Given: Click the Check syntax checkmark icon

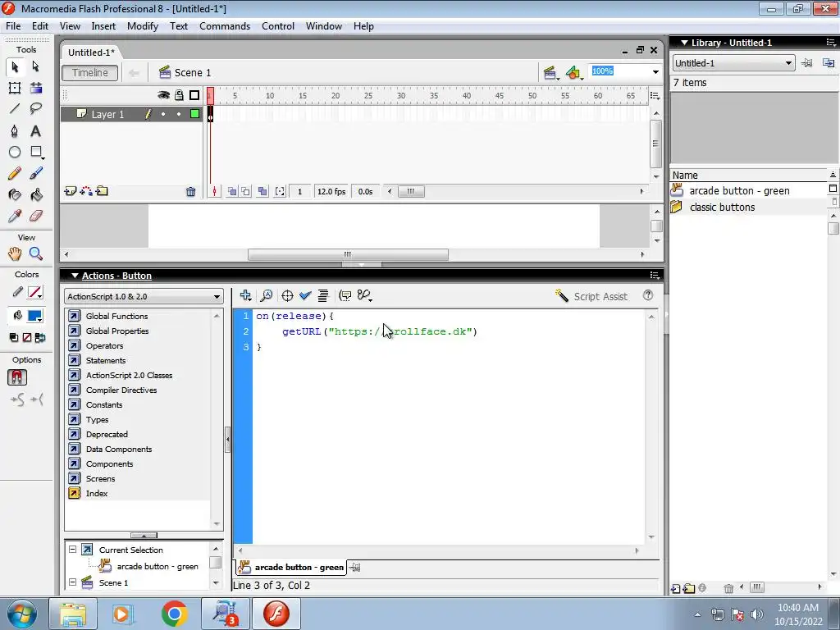Looking at the screenshot, I should (305, 295).
